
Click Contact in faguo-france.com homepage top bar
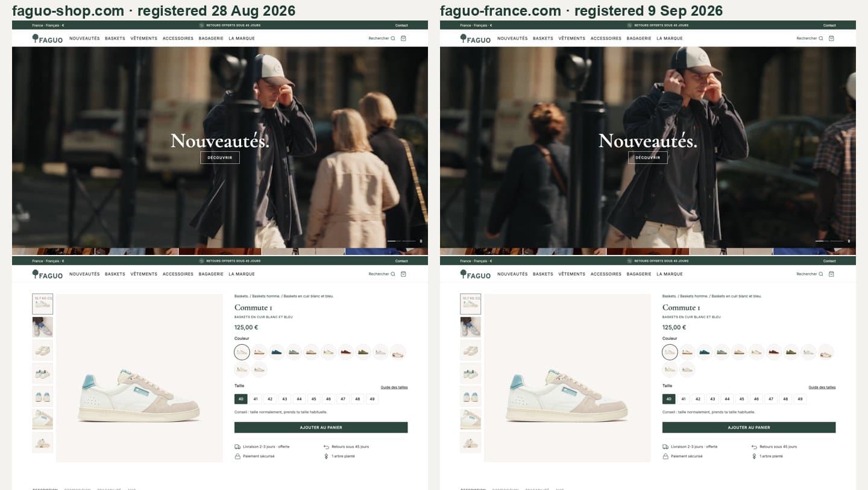[x=829, y=25]
